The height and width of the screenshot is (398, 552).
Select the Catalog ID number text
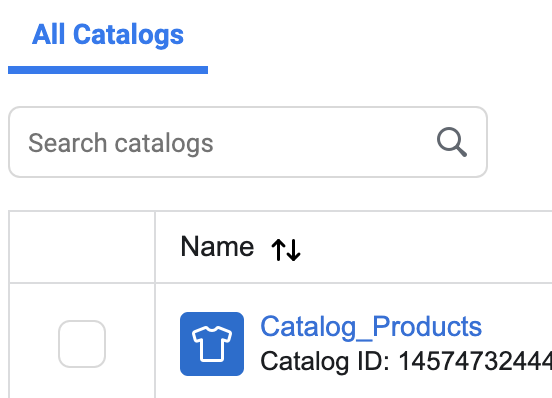(475, 361)
